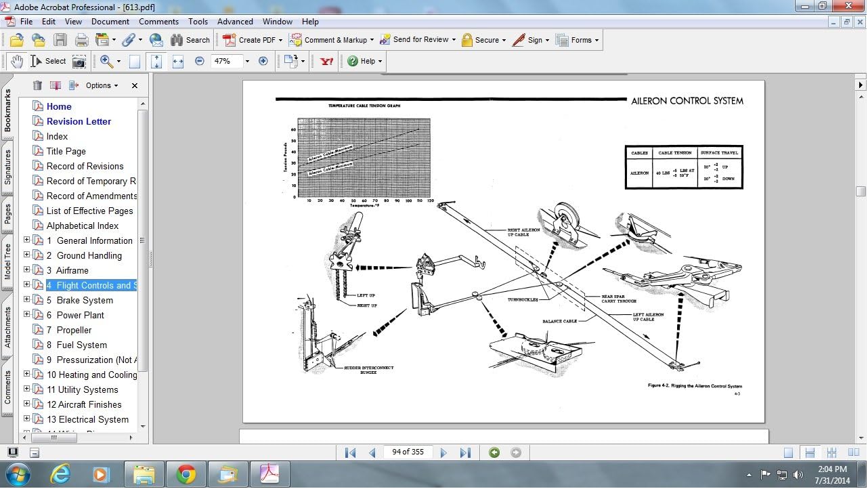
Task: Click the Open file folder icon
Action: tap(17, 40)
